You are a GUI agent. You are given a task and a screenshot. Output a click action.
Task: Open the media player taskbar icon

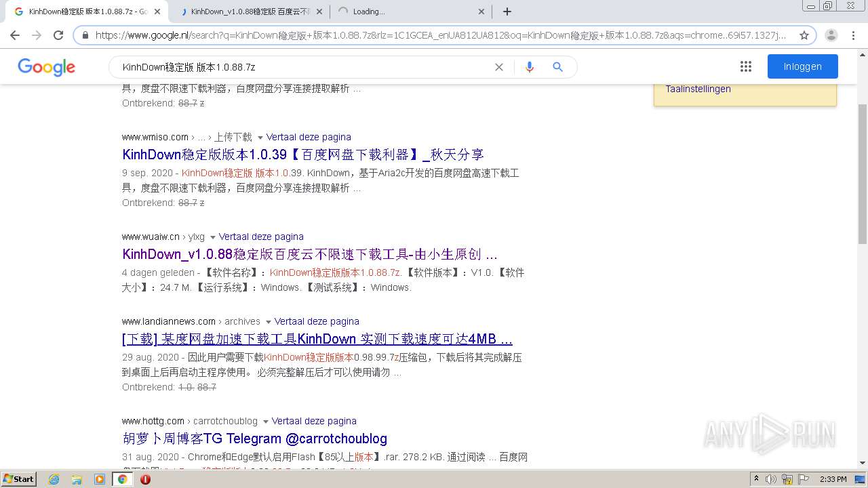(x=100, y=479)
